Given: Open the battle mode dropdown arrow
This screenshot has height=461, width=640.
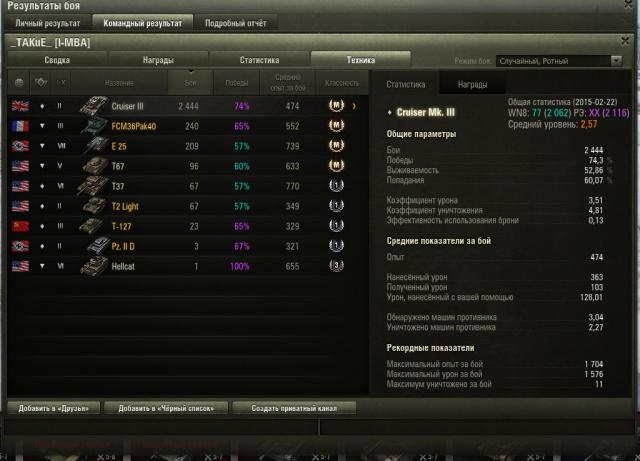Looking at the screenshot, I should (616, 61).
